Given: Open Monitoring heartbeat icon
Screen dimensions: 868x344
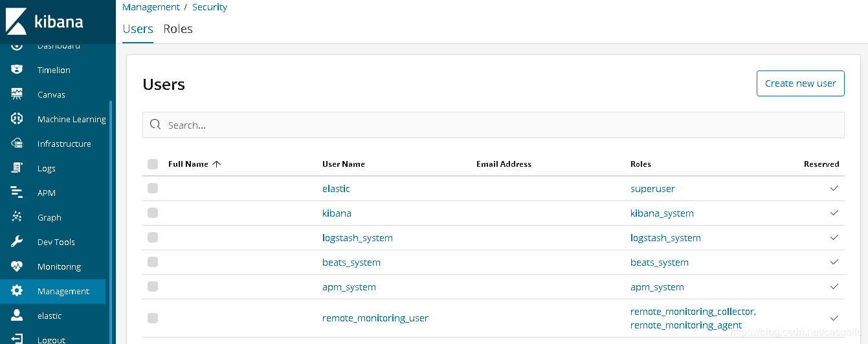Looking at the screenshot, I should [17, 266].
